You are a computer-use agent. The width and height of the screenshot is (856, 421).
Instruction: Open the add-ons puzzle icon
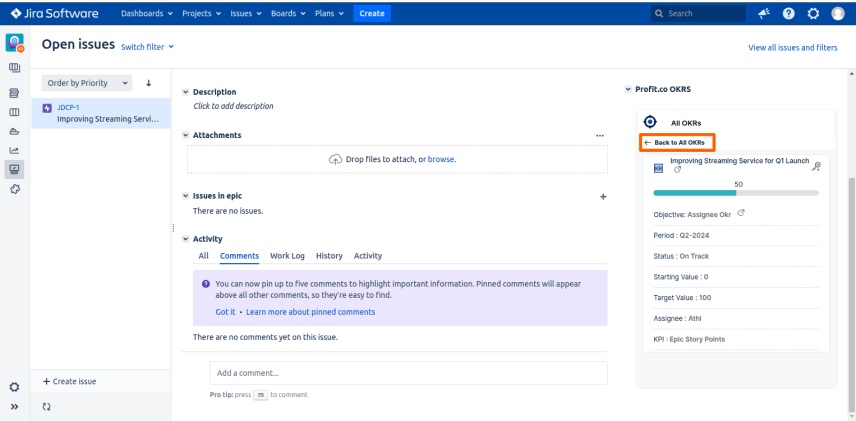pos(15,189)
